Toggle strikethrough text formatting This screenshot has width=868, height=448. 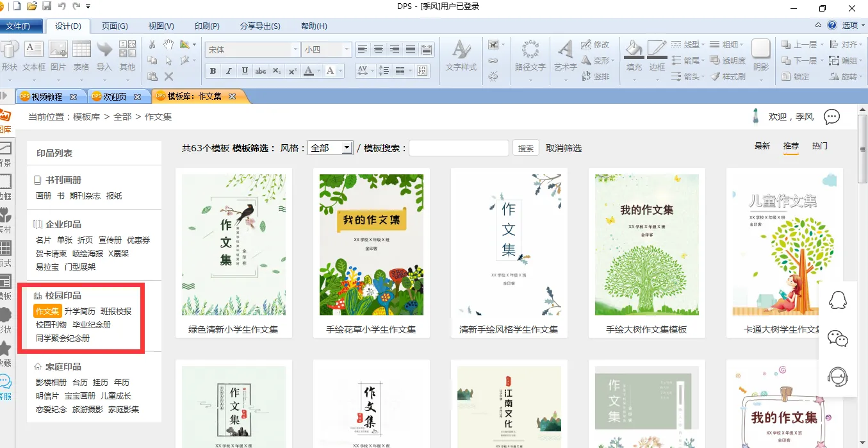(261, 71)
